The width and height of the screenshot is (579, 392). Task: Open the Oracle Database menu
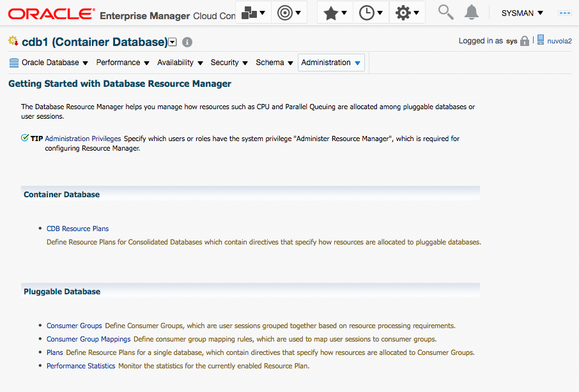(55, 63)
